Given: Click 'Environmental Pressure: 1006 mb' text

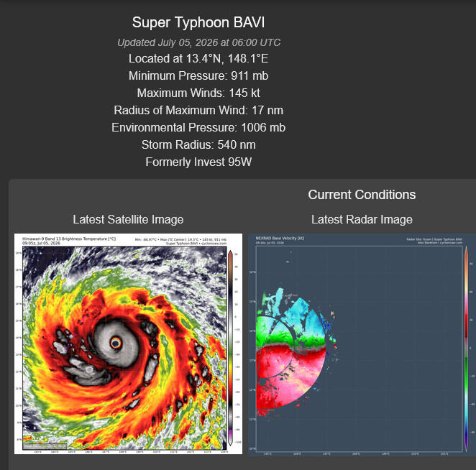Looking at the screenshot, I should coord(198,127).
